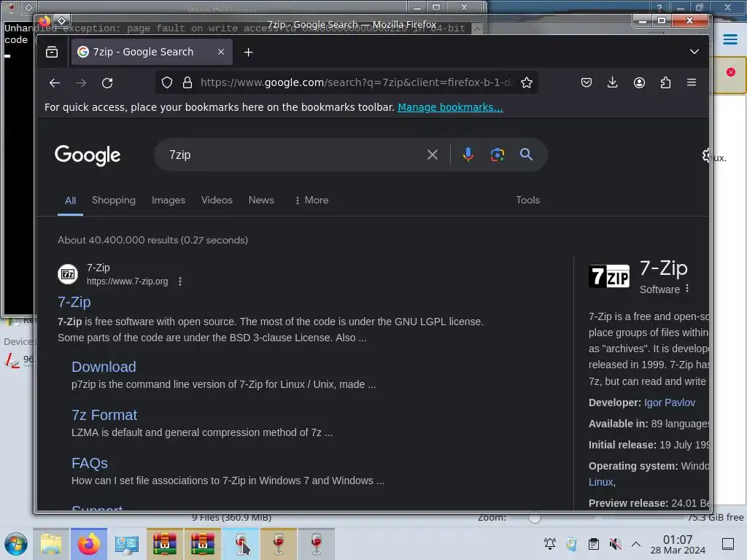Image resolution: width=747 pixels, height=560 pixels.
Task: Open Save to Pocket icon
Action: coord(587,83)
